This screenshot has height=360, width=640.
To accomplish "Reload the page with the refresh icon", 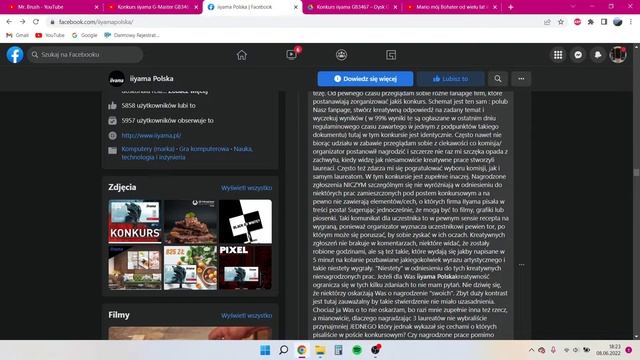I will pos(36,22).
